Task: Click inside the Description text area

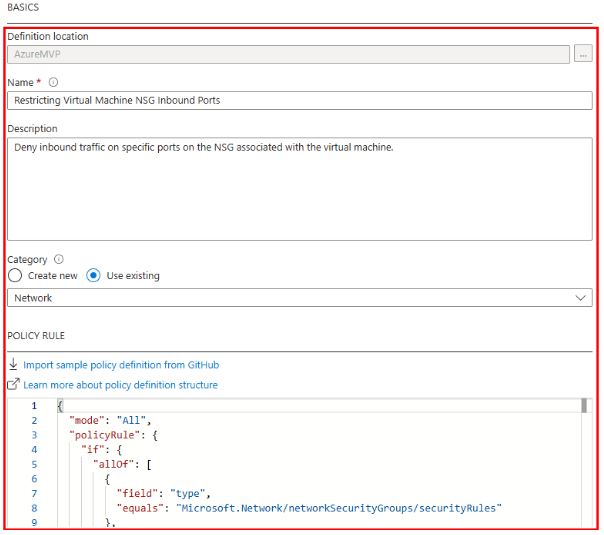Action: 300,189
